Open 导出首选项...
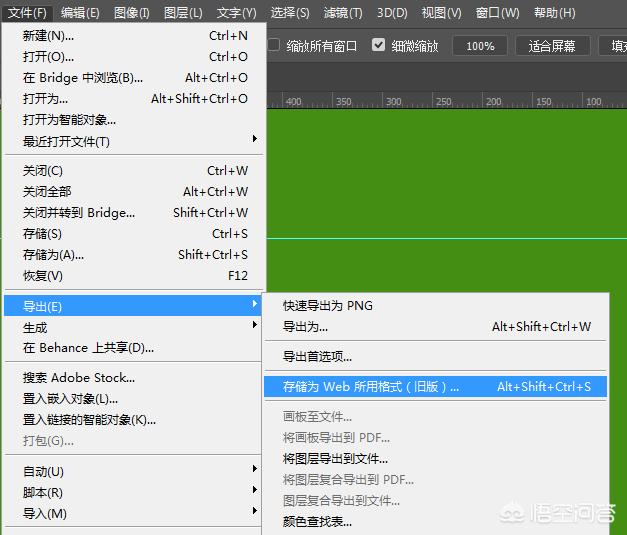 (435, 356)
